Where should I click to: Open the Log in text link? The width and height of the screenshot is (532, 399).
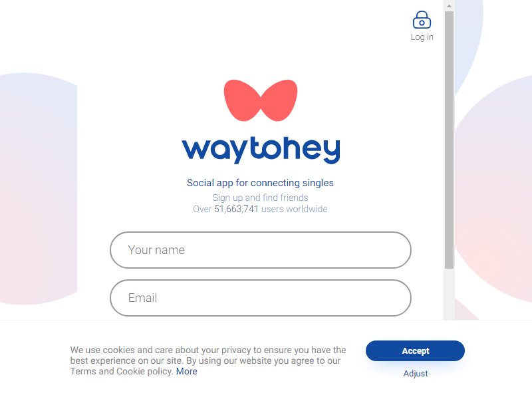422,37
